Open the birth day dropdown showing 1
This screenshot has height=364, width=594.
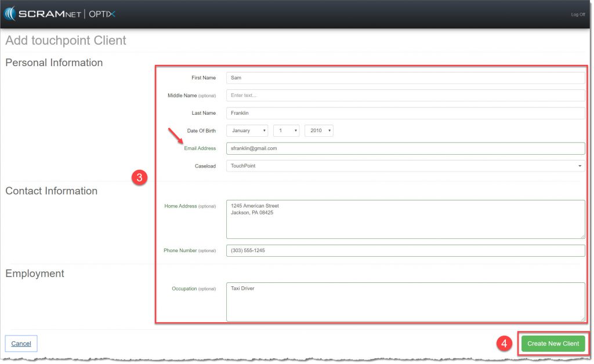pyautogui.click(x=287, y=130)
